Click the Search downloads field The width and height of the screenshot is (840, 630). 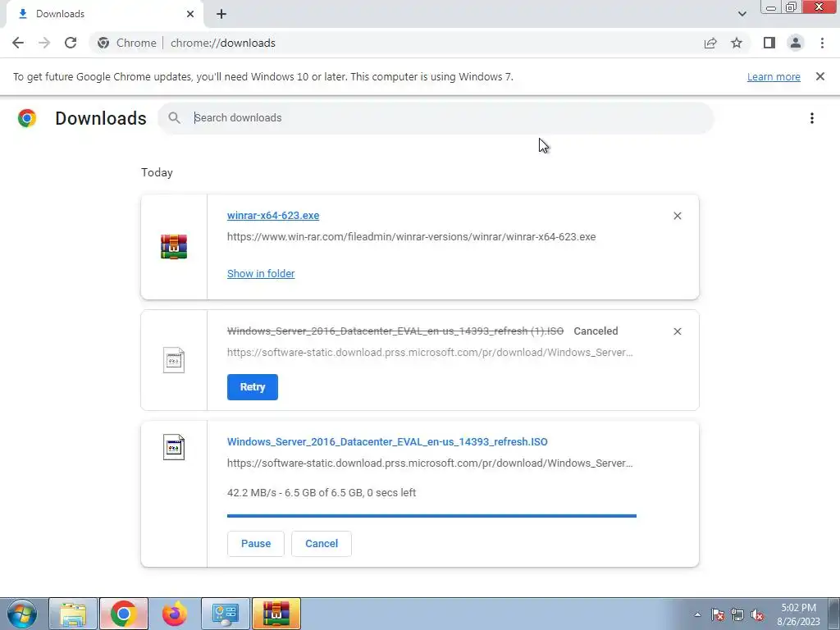click(436, 118)
